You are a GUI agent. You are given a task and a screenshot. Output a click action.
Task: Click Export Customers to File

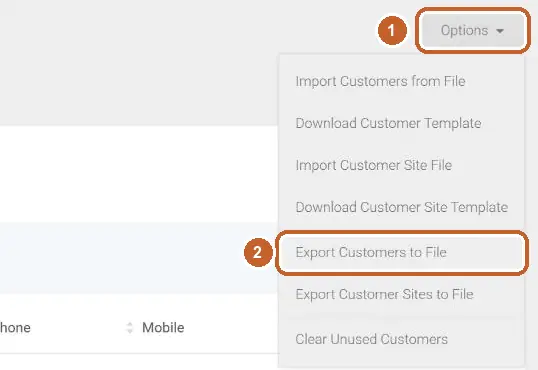pyautogui.click(x=371, y=253)
